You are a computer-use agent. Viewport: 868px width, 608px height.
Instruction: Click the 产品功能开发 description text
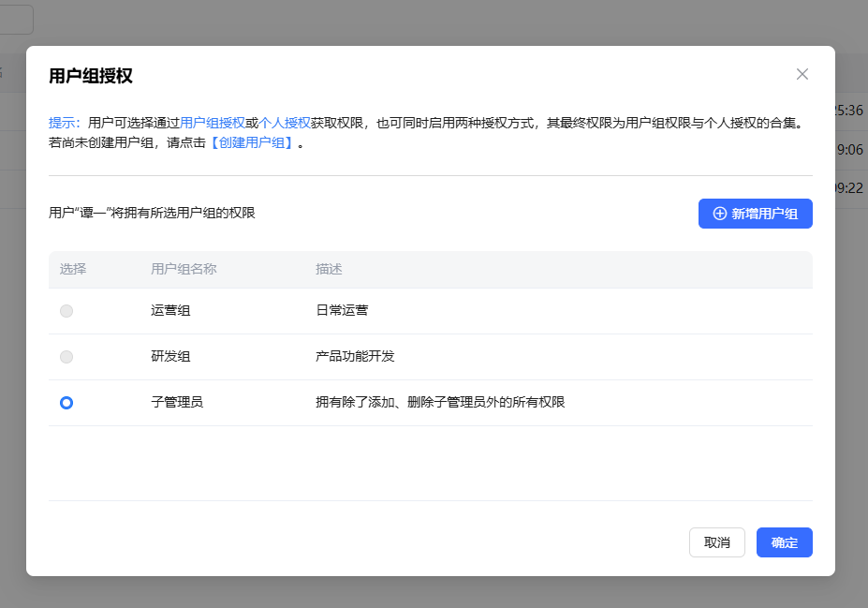(x=355, y=357)
